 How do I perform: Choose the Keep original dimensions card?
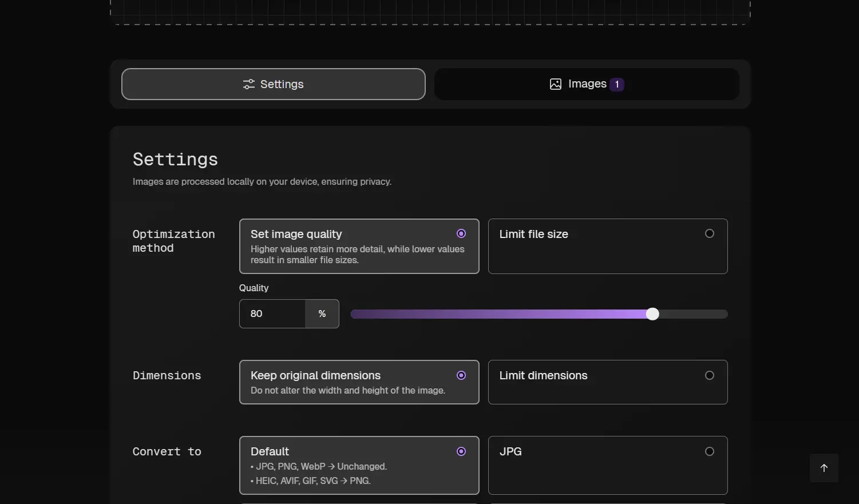click(359, 382)
